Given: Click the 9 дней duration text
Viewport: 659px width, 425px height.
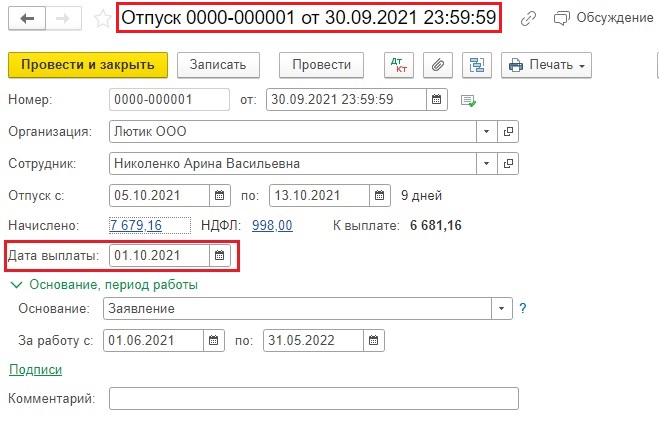Looking at the screenshot, I should click(422, 195).
